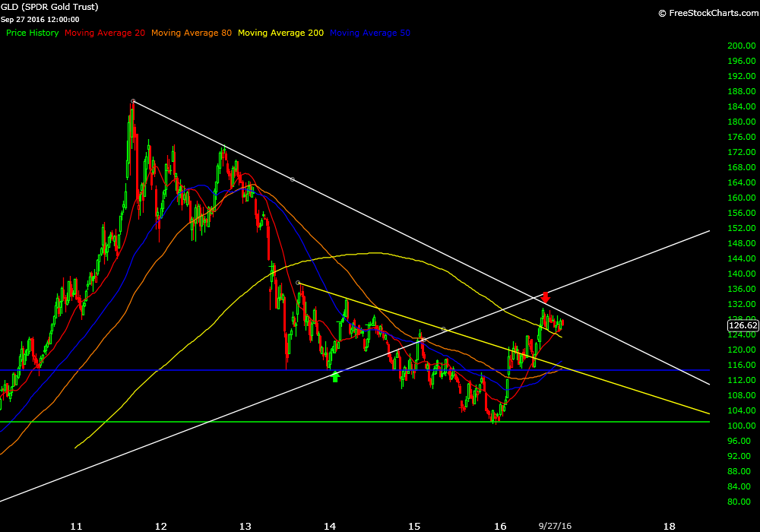Click the current price label 126.62
Viewport: 760px width, 532px height.
coord(743,325)
